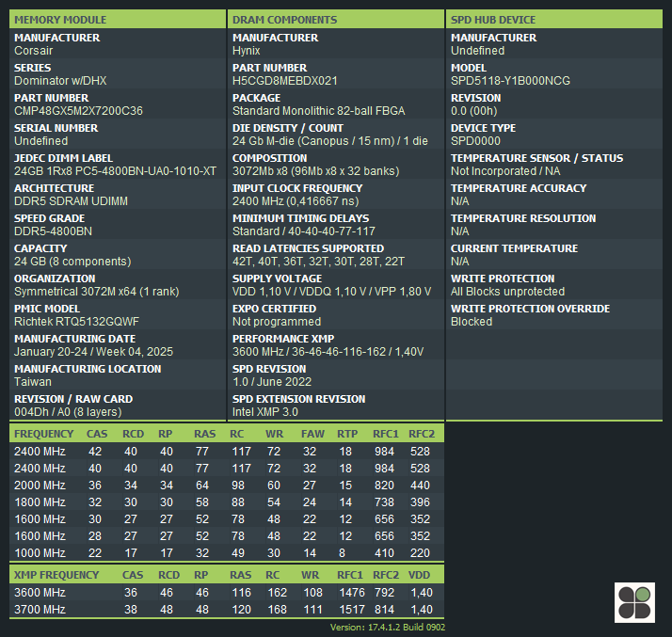
Task: Click RFC1 value 1476 in the XMP table
Action: tap(352, 593)
